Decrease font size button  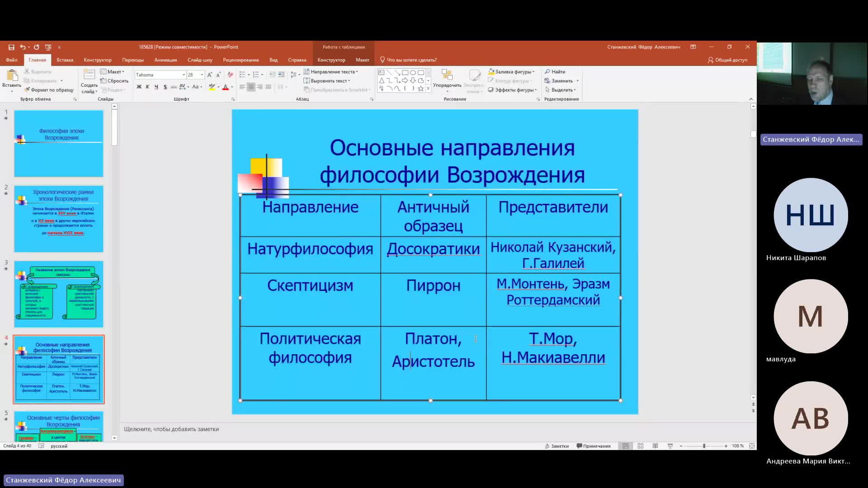(218, 75)
